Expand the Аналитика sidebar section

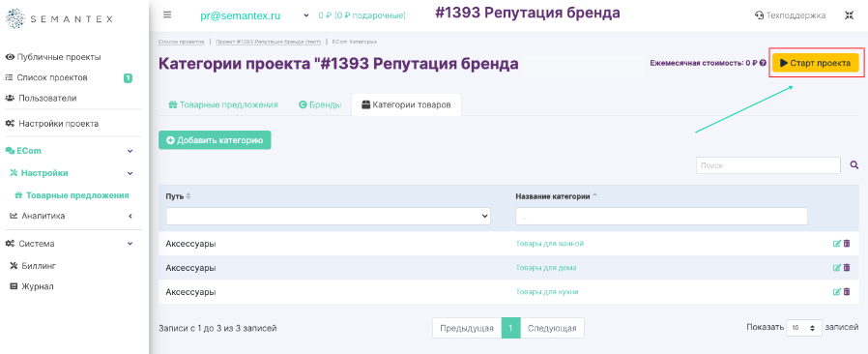[130, 216]
